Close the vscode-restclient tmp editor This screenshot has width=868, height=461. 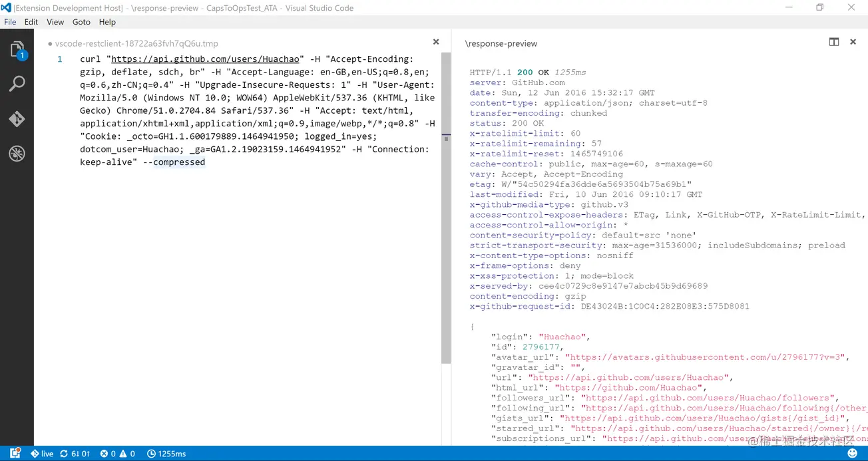pos(436,42)
